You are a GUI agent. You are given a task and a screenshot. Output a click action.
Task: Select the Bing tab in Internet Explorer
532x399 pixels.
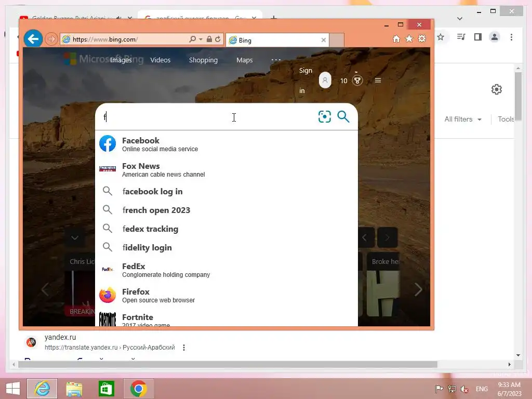[x=277, y=40]
